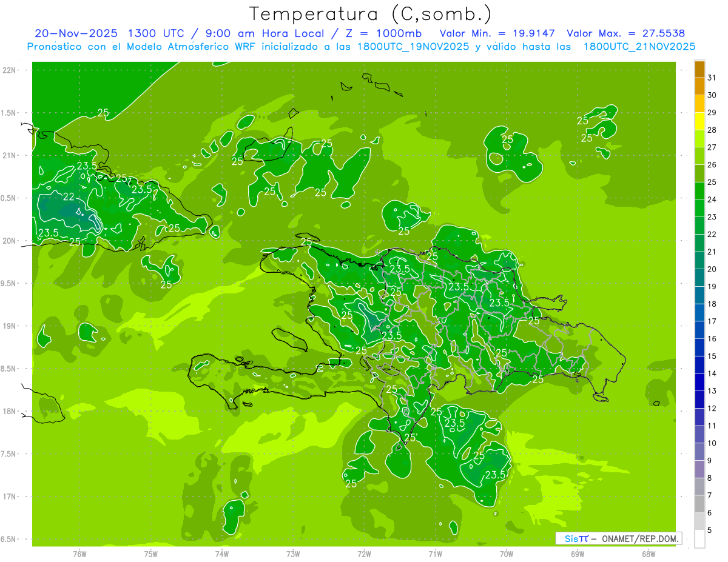The image size is (728, 562).
Task: Click the colorbar scale label "31"
Action: (x=712, y=78)
